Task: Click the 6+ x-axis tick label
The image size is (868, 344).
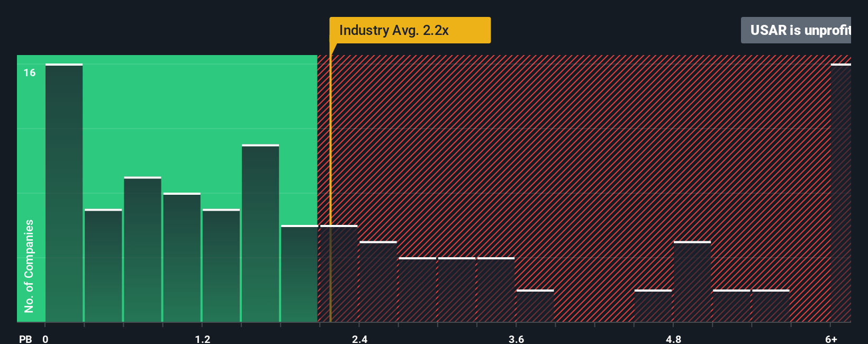Action: pos(831,339)
